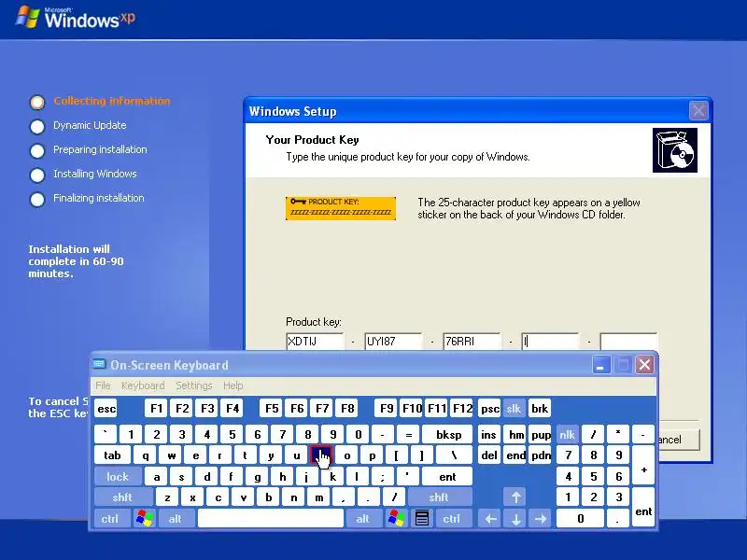The height and width of the screenshot is (560, 747).
Task: Click the F5 key
Action: (272, 408)
